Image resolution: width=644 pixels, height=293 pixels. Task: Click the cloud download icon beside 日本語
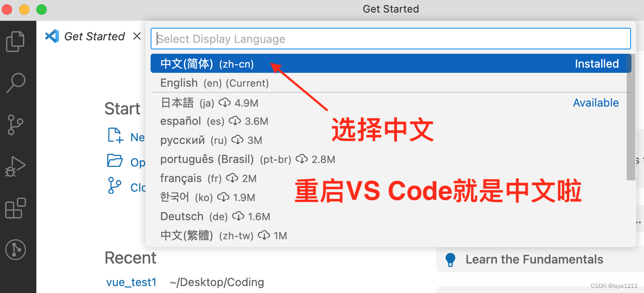pos(224,103)
